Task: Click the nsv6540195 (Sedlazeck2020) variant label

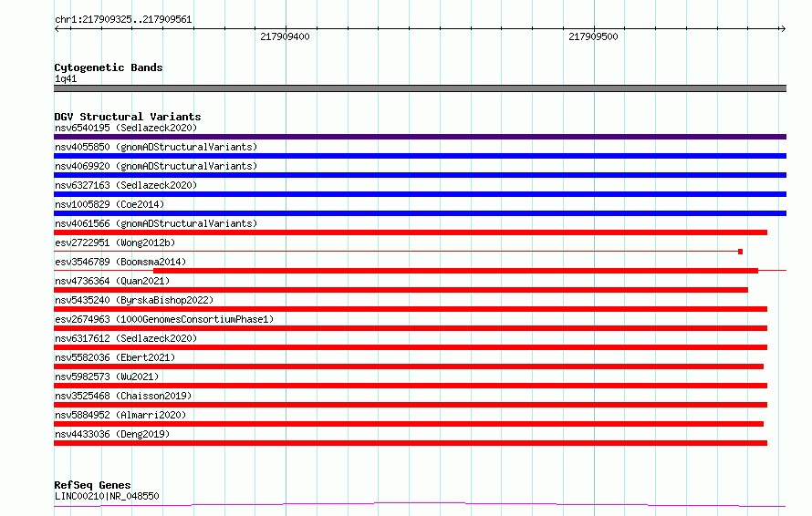Action: 126,128
